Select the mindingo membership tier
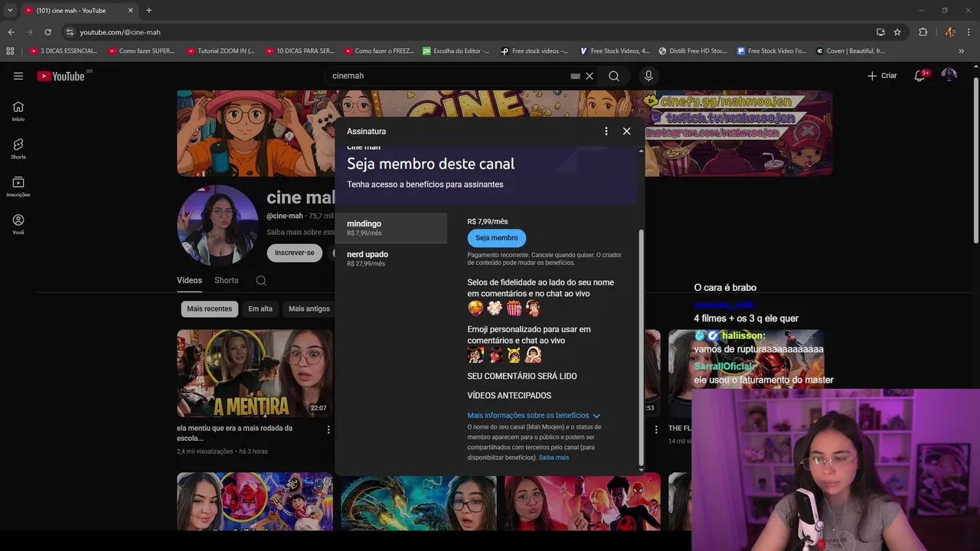The image size is (980, 551). [x=391, y=228]
